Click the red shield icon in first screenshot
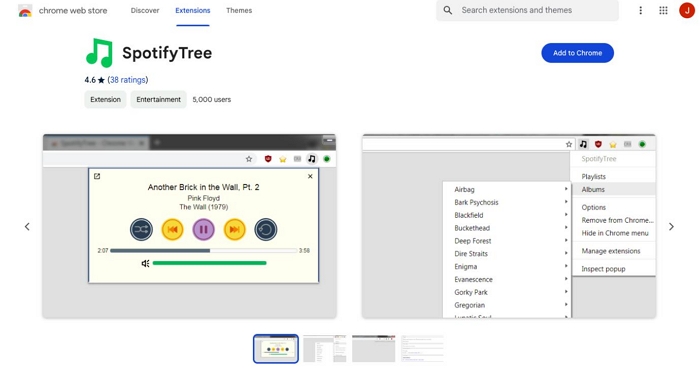 (268, 159)
